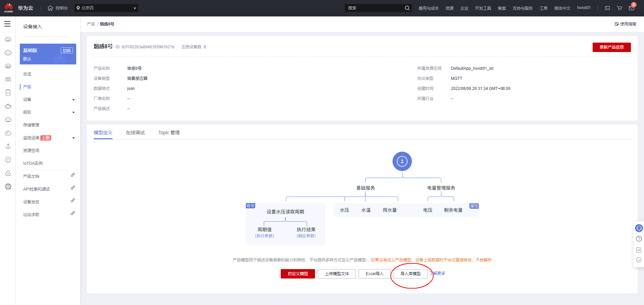The width and height of the screenshot is (644, 305).
Task: Open the 备案 top menu item
Action: click(502, 8)
